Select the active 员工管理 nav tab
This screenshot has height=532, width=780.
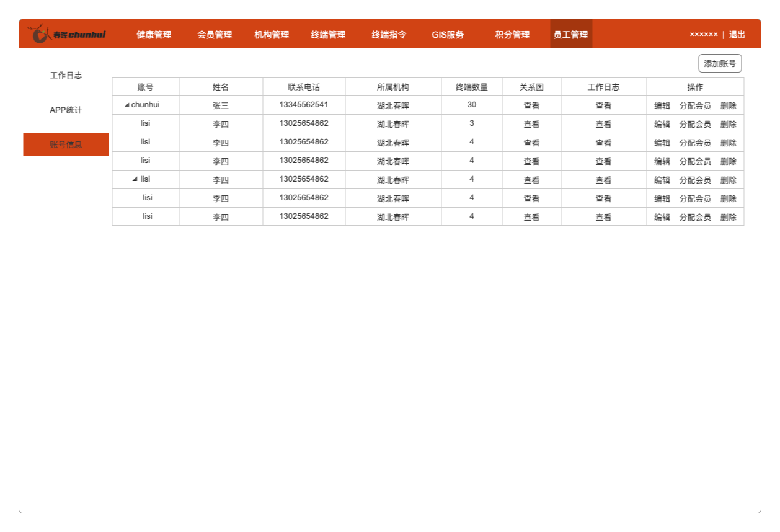pos(571,34)
